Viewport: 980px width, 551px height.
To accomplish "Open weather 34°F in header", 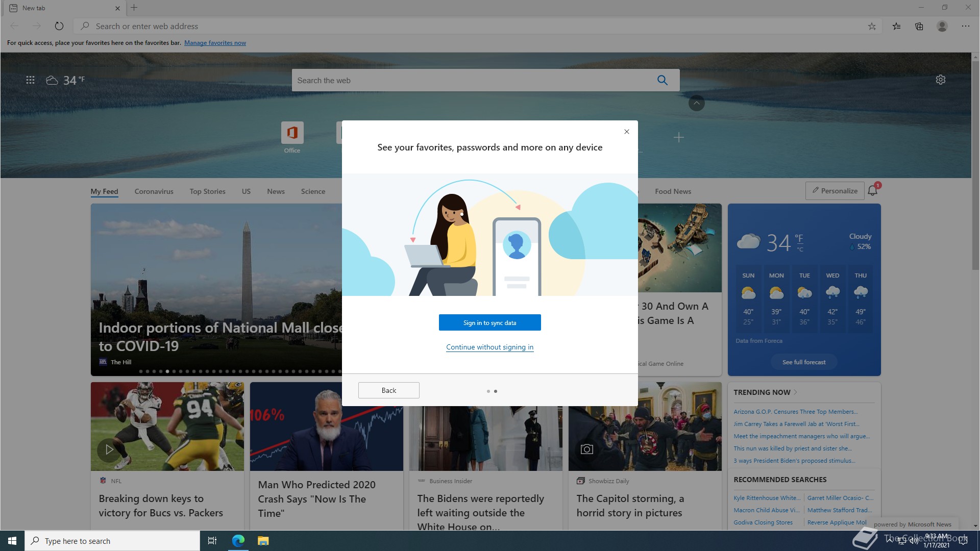I will [x=66, y=80].
